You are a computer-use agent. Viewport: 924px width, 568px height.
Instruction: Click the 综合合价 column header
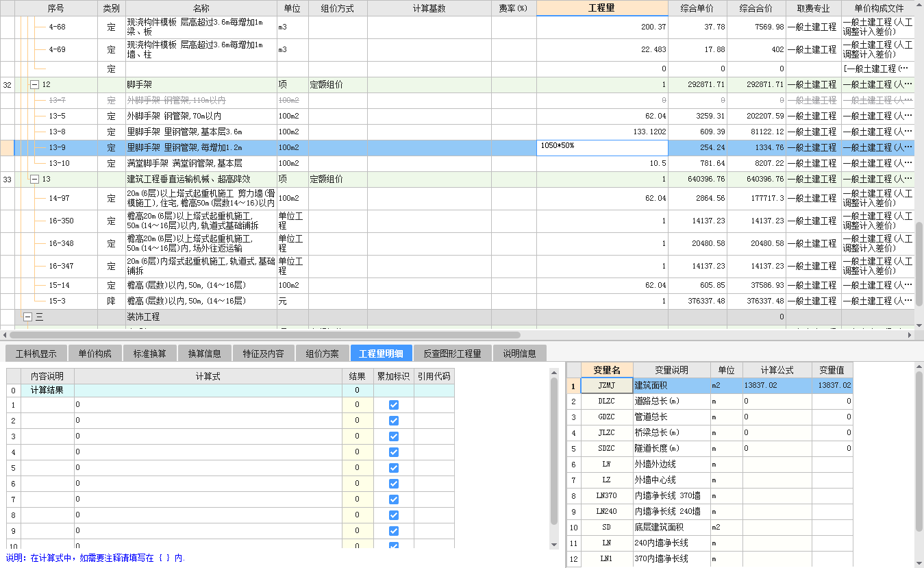(x=756, y=8)
